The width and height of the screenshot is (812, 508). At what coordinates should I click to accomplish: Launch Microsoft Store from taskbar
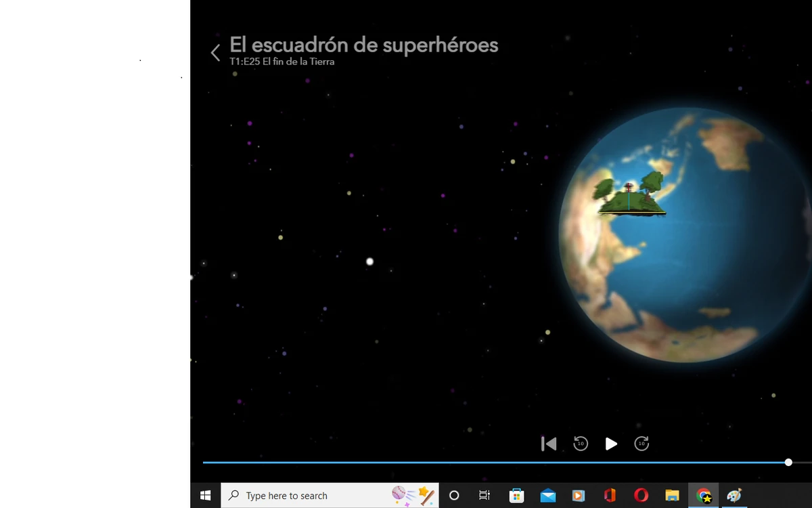(516, 495)
